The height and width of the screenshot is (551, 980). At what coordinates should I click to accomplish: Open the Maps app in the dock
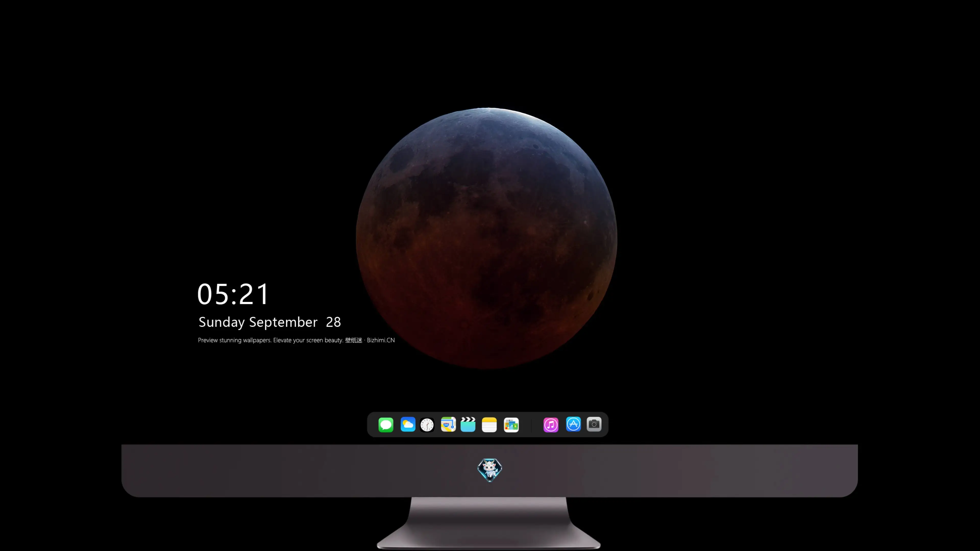click(448, 424)
